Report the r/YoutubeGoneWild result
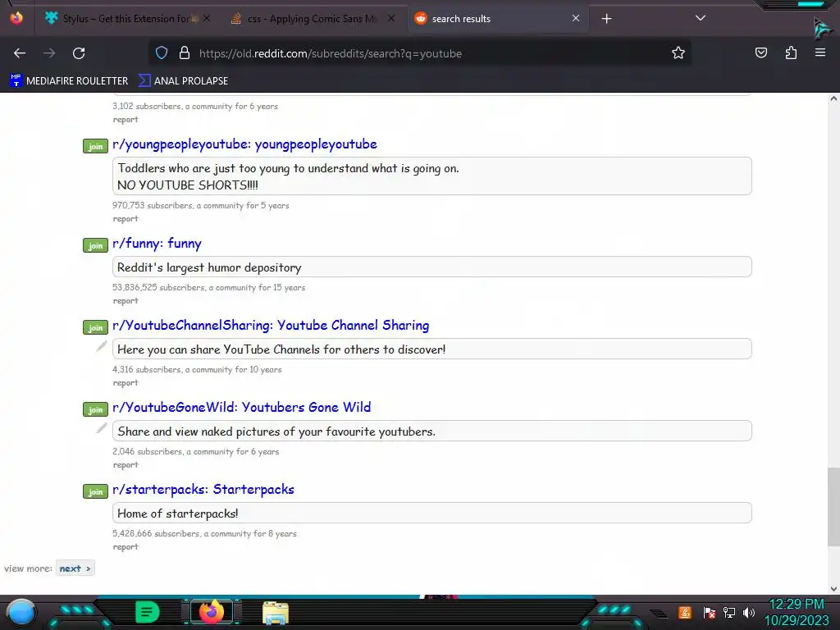Image resolution: width=840 pixels, height=630 pixels. click(x=126, y=464)
